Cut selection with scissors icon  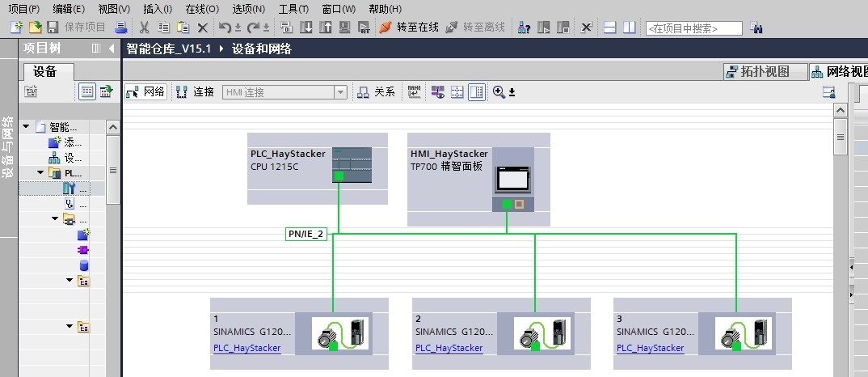(144, 28)
